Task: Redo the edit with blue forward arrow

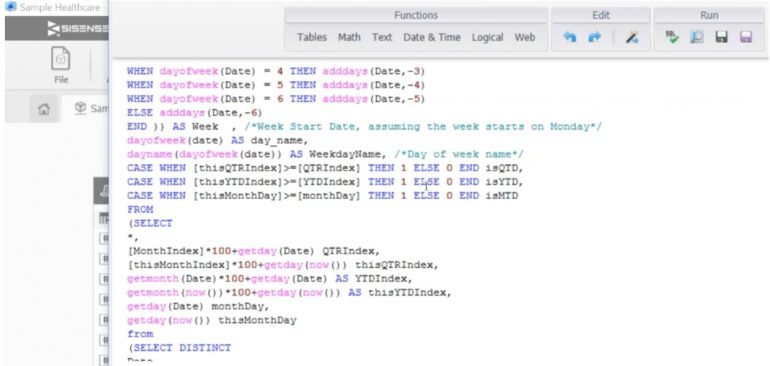Action: click(594, 37)
